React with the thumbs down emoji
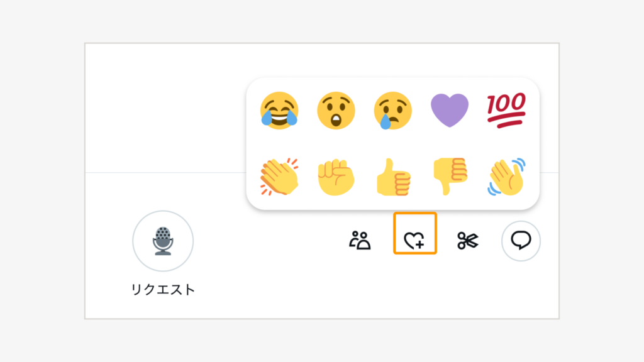 [x=450, y=177]
